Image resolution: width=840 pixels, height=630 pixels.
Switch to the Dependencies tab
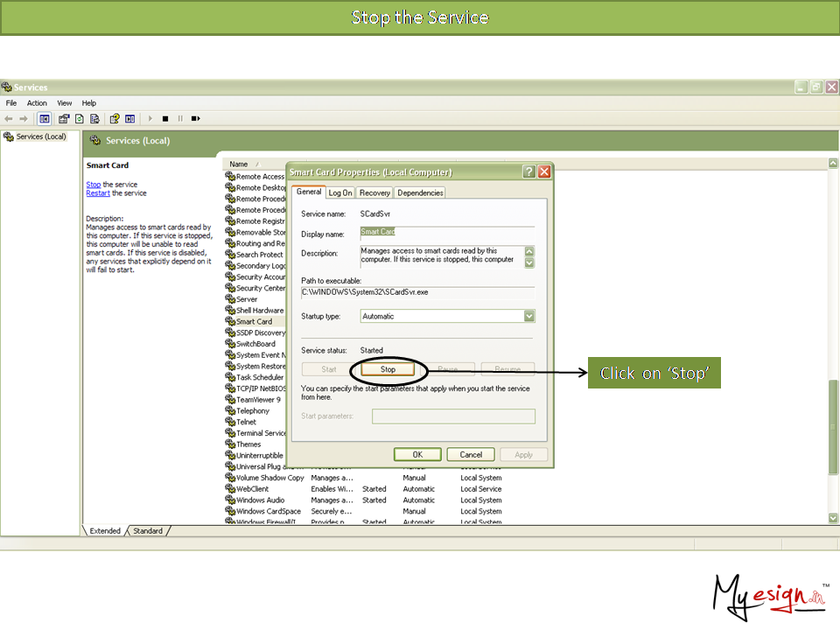coord(420,192)
